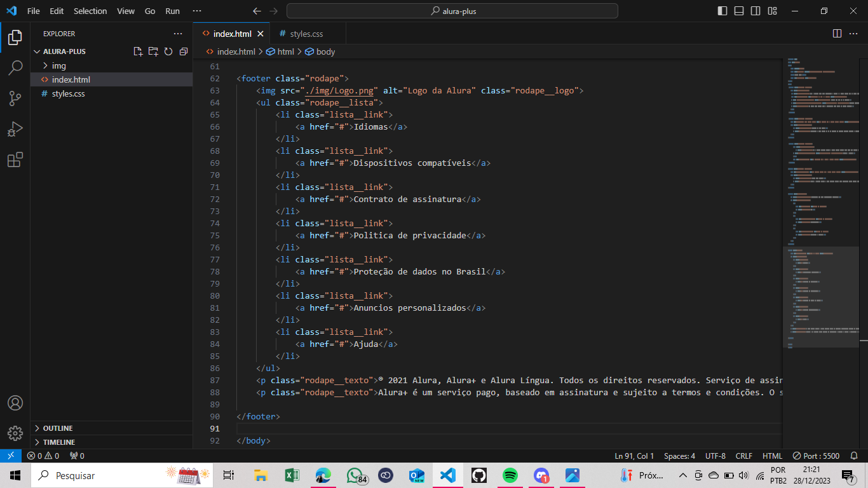Image resolution: width=868 pixels, height=488 pixels.
Task: Collapse the ALURA-PLUS project section
Action: [x=64, y=51]
